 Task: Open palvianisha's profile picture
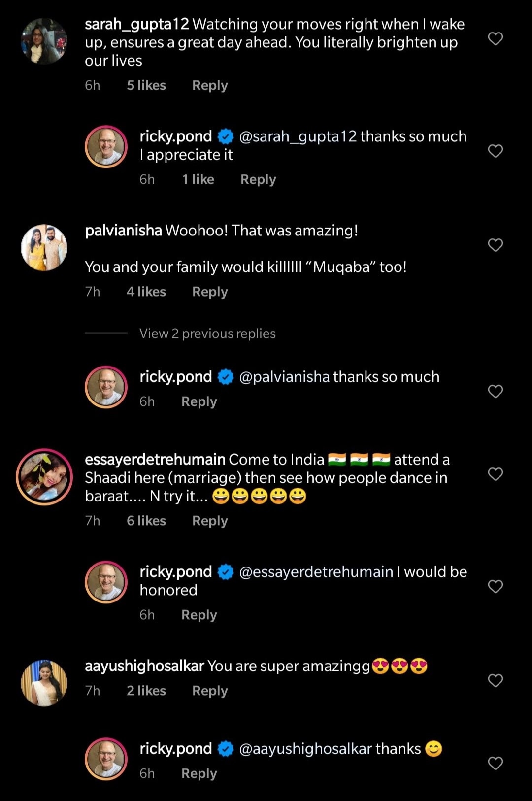click(x=44, y=247)
